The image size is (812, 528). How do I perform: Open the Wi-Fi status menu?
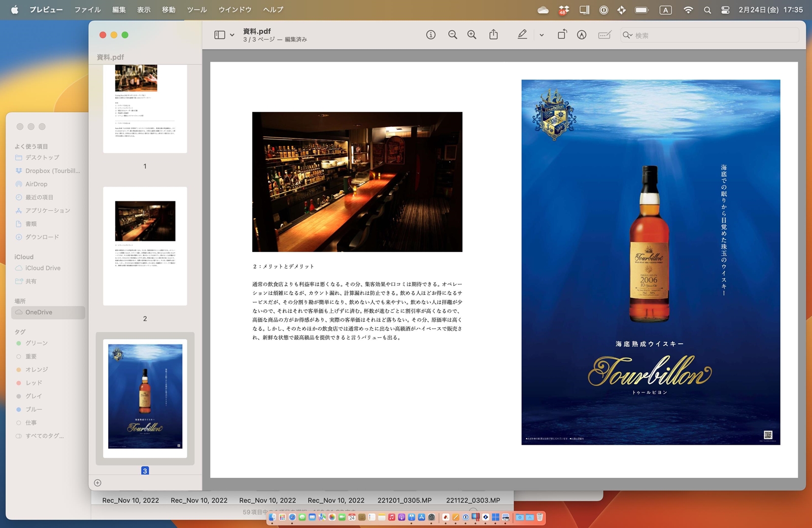689,9
